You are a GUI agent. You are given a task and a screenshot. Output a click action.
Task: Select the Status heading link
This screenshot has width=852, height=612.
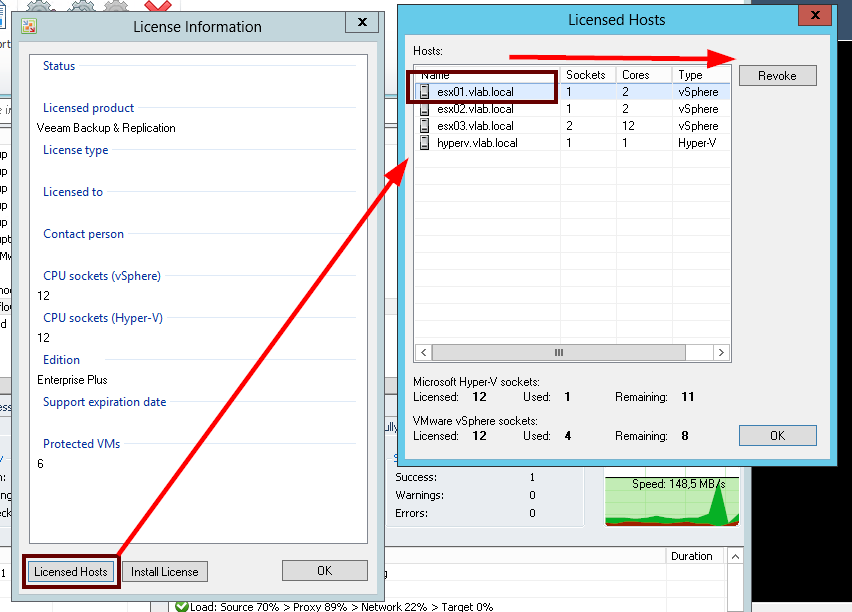tap(58, 65)
